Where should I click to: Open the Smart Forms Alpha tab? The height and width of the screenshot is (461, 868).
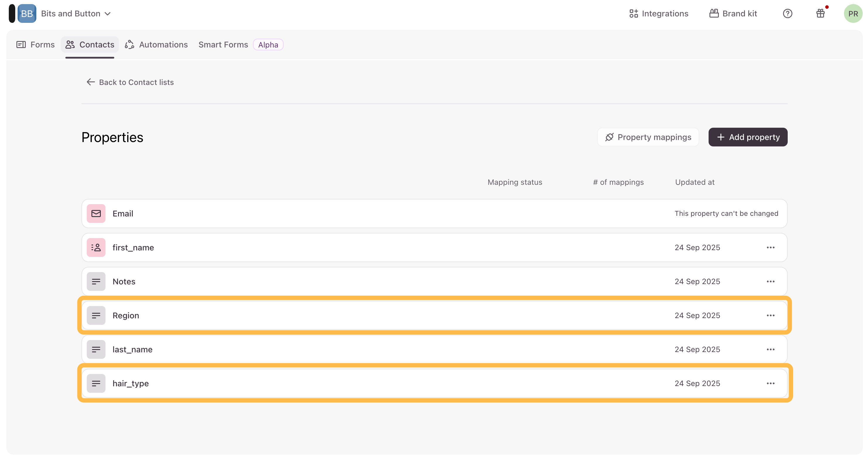pyautogui.click(x=240, y=45)
